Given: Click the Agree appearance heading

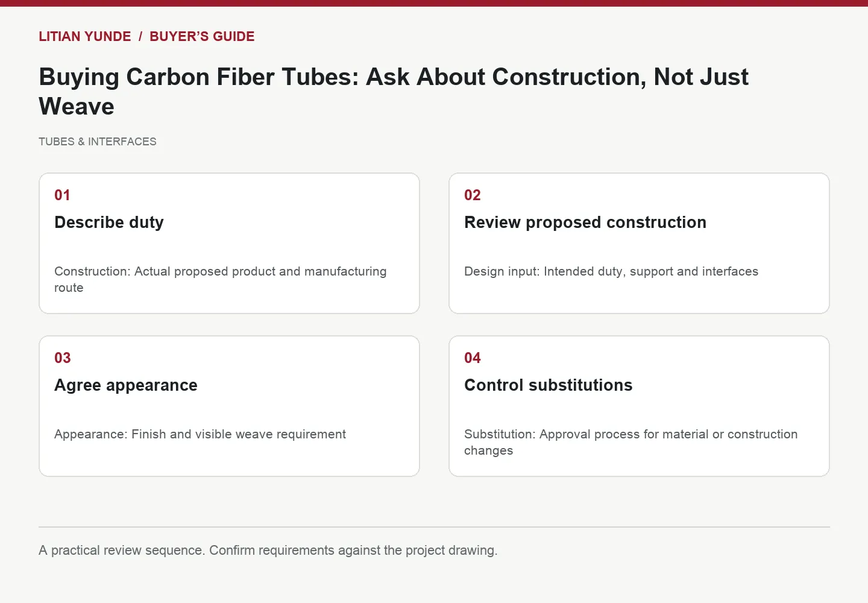Looking at the screenshot, I should pos(126,385).
